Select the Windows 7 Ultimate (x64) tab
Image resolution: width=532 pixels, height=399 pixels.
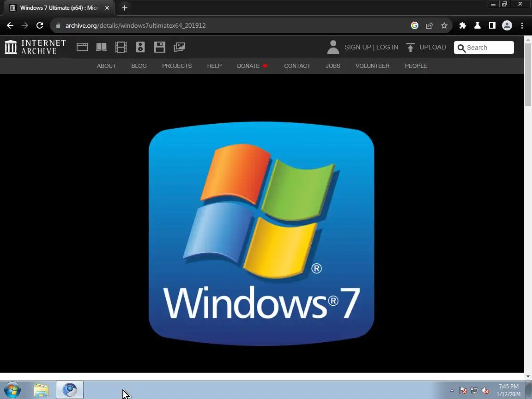pos(58,8)
